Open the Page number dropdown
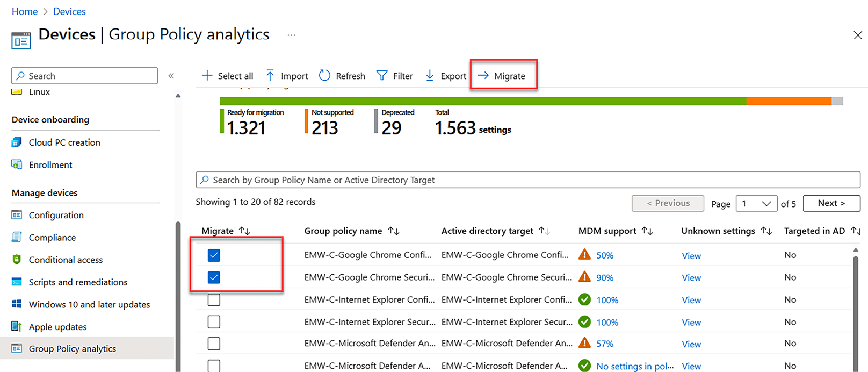The height and width of the screenshot is (372, 868). [756, 203]
